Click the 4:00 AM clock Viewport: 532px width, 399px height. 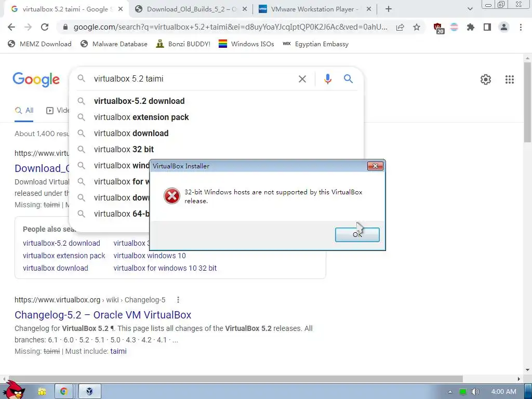click(503, 392)
